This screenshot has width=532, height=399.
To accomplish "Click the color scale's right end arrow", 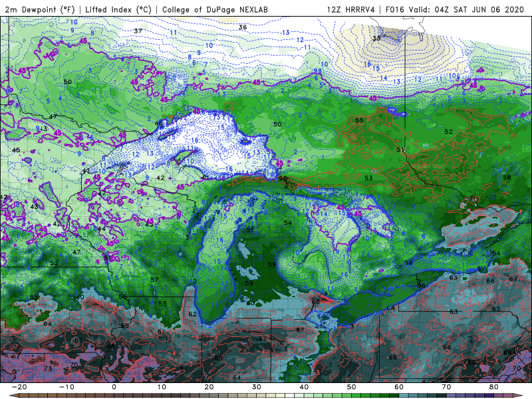I will pyautogui.click(x=518, y=396).
